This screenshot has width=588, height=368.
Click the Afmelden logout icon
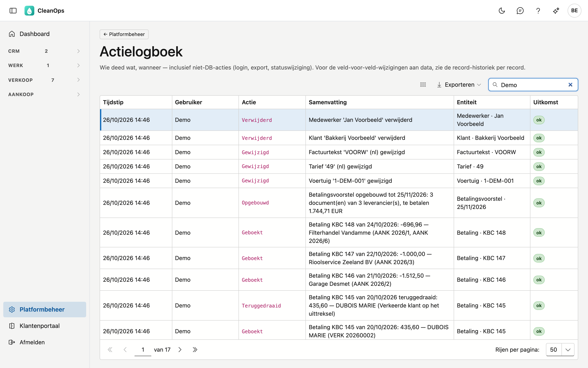click(x=12, y=342)
